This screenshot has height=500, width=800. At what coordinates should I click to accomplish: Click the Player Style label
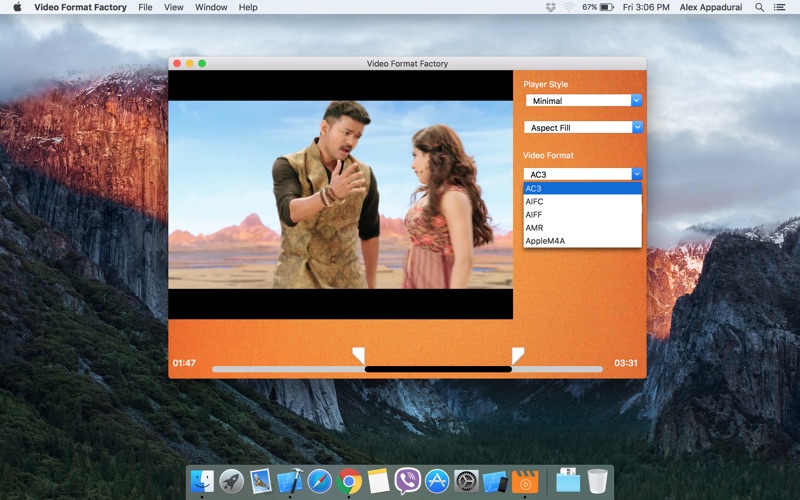[x=545, y=84]
